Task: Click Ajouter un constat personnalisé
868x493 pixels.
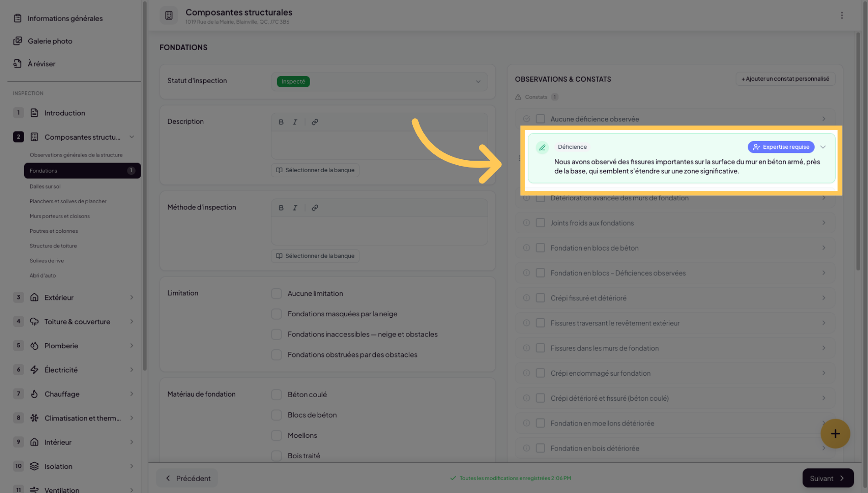Action: [785, 79]
